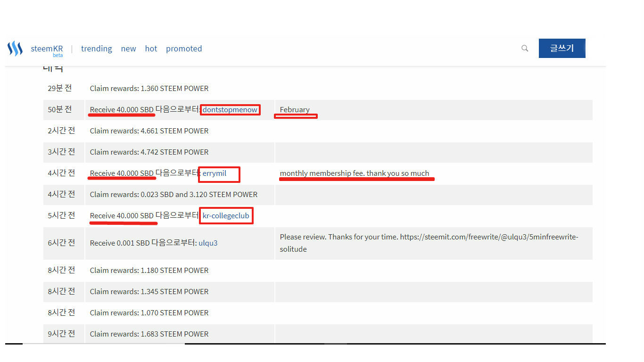Image resolution: width=644 pixels, height=362 pixels.
Task: Open the ulqu3 user link
Action: [x=208, y=243]
